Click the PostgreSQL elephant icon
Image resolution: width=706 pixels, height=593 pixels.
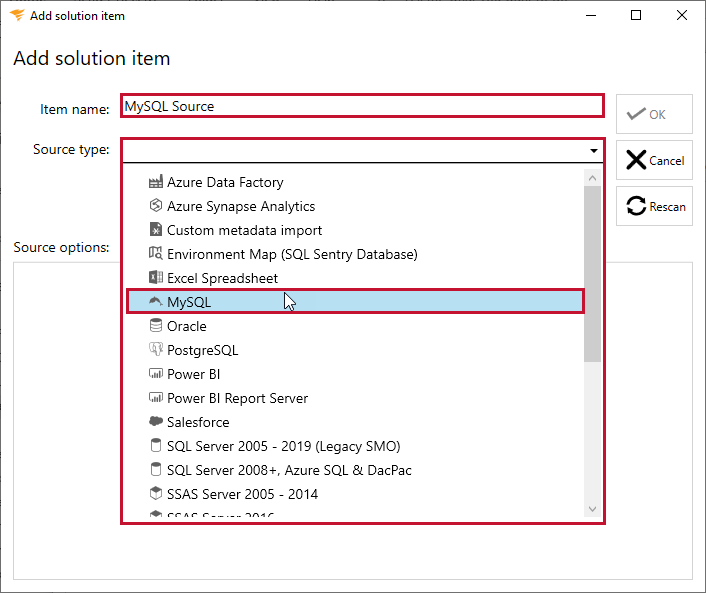click(x=156, y=349)
